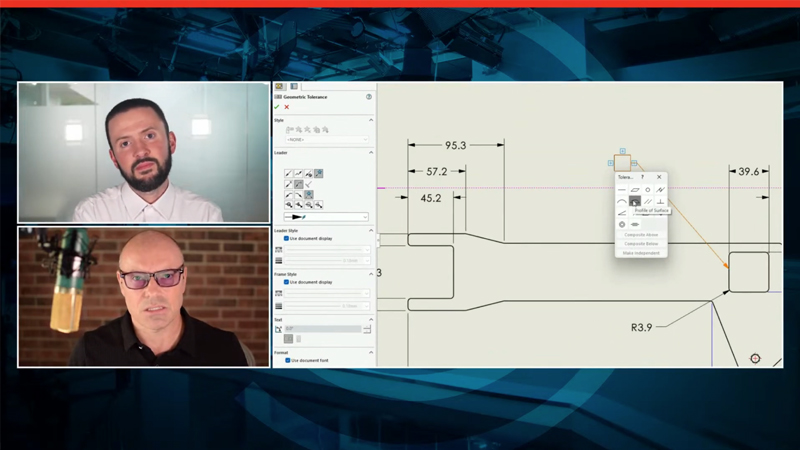Open help in the Tolerance popup
800x450 pixels.
[x=642, y=177]
